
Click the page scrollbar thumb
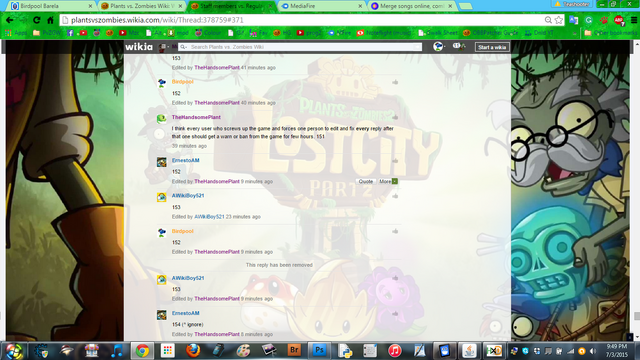637,316
